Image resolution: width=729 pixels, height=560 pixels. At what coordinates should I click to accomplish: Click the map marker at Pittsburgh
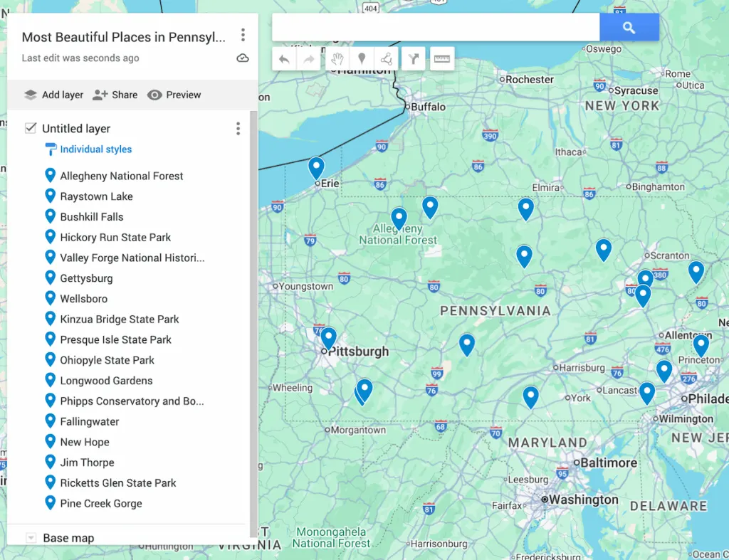[x=329, y=338]
